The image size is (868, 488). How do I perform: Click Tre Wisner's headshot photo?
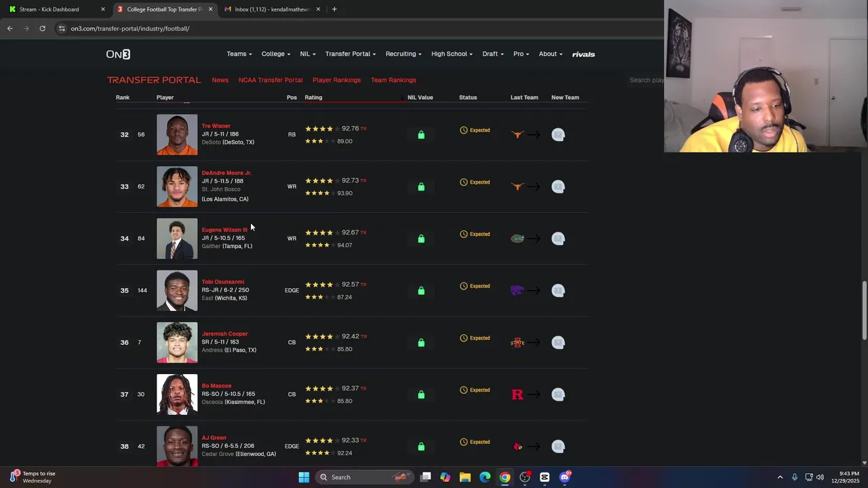177,135
